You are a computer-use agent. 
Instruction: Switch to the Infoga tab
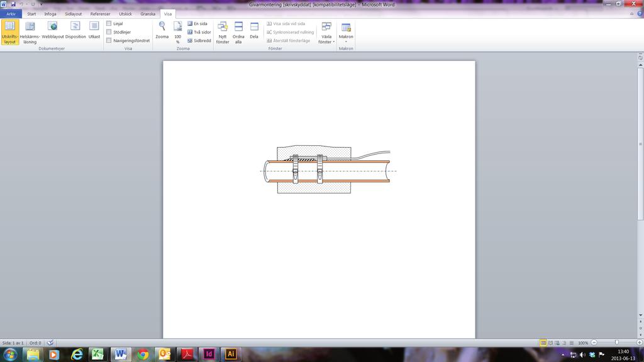[50, 14]
